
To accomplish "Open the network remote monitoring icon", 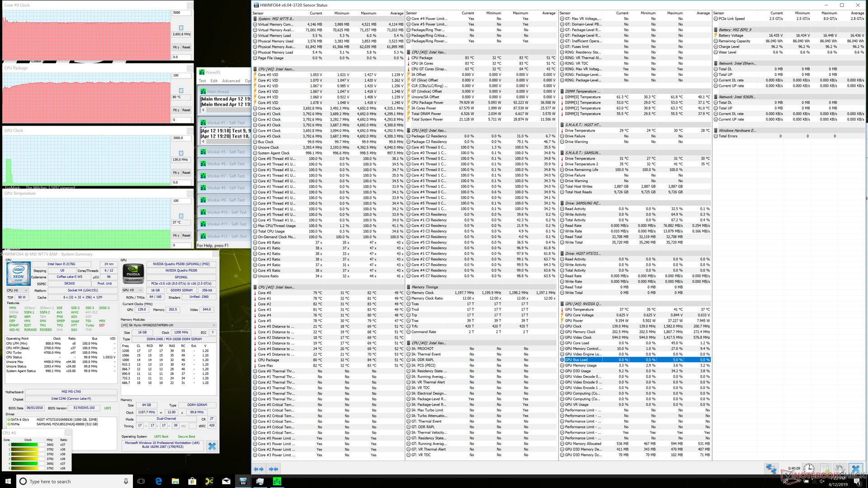I will pyautogui.click(x=771, y=469).
